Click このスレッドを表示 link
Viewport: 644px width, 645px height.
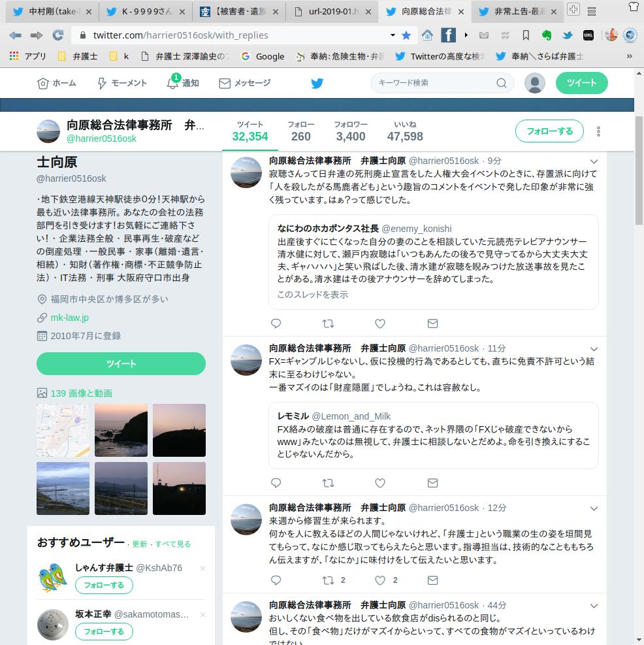coord(313,295)
